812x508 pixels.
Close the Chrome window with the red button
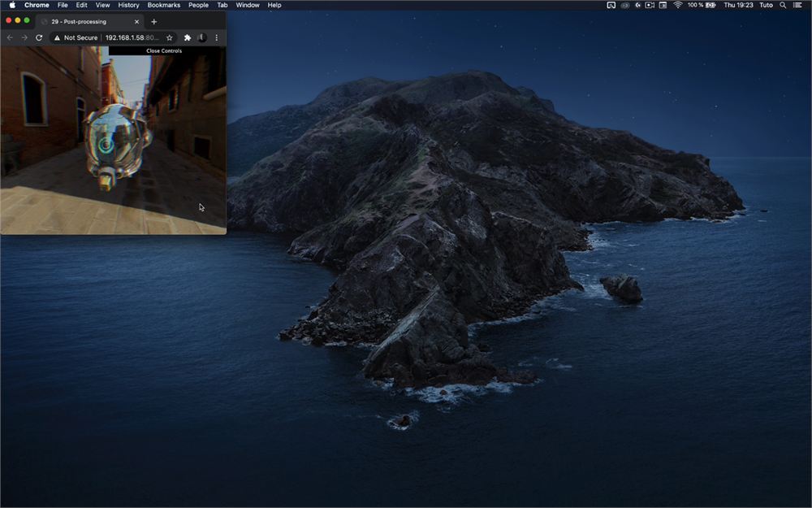point(8,20)
